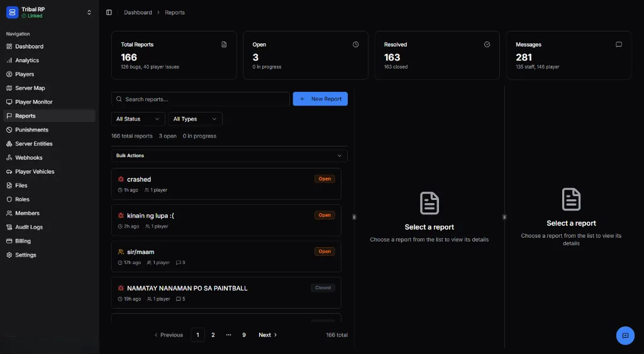Screen dimensions: 644x354
Task: Click resize handle beside report list
Action: 354,217
